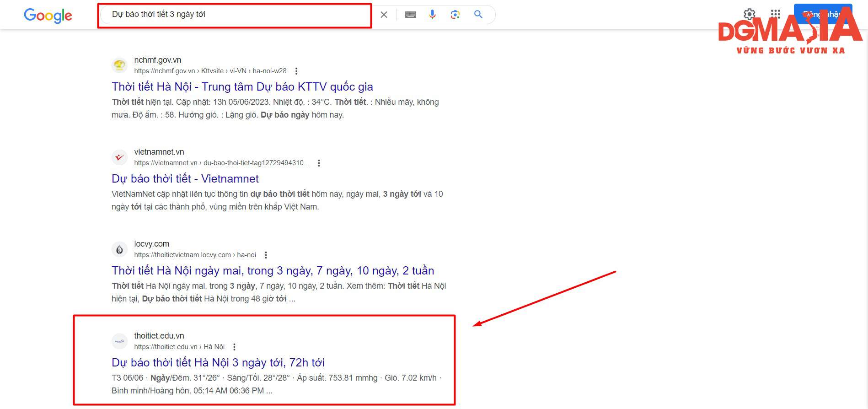Click snippet text 'Thời tiết hiện tại. Cập nhật: 13h 05/06/2023'
This screenshot has height=409, width=868.
(x=190, y=102)
